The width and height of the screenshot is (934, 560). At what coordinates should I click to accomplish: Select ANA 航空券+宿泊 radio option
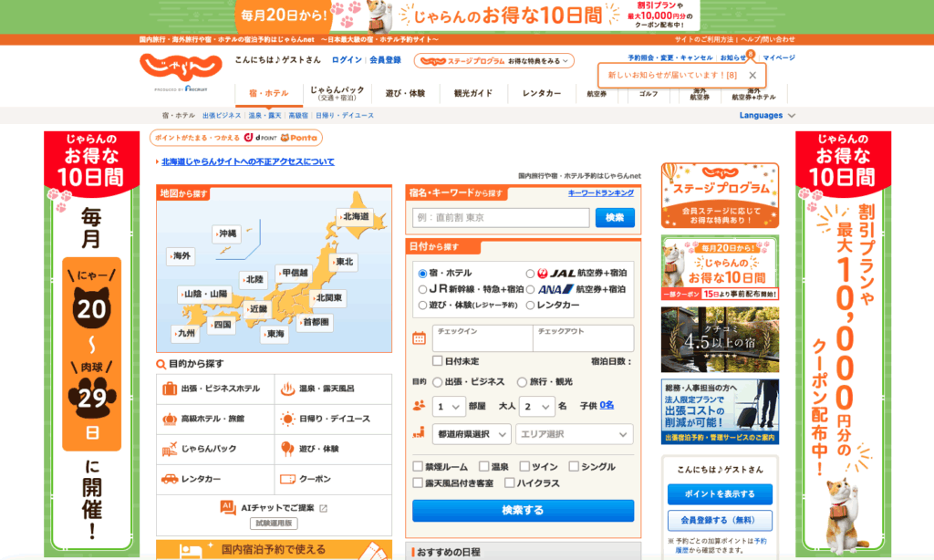[530, 289]
